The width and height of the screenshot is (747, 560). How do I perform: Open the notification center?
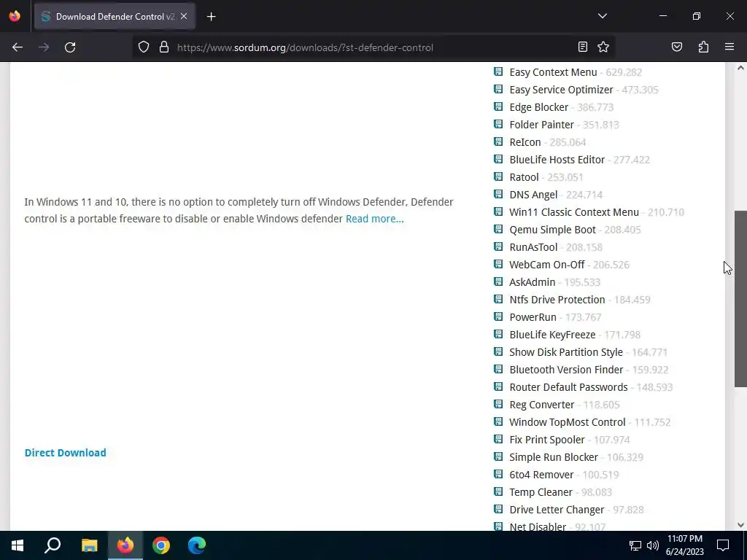click(x=723, y=545)
